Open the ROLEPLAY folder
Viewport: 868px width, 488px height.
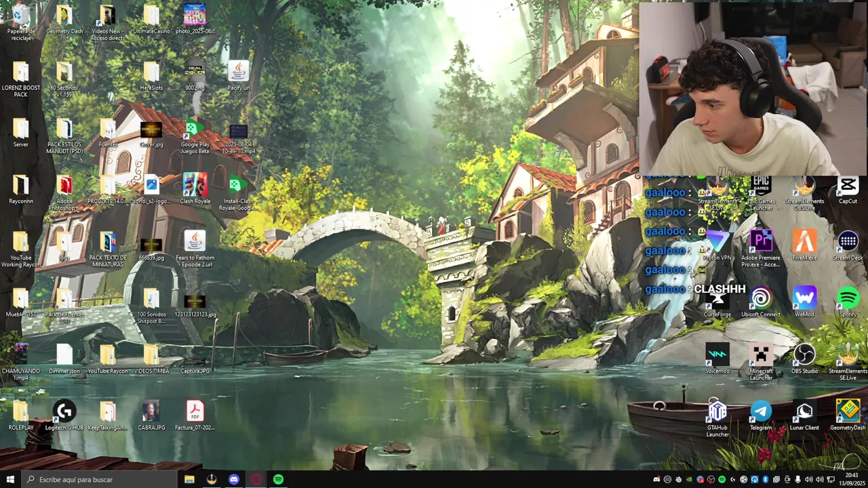click(21, 415)
